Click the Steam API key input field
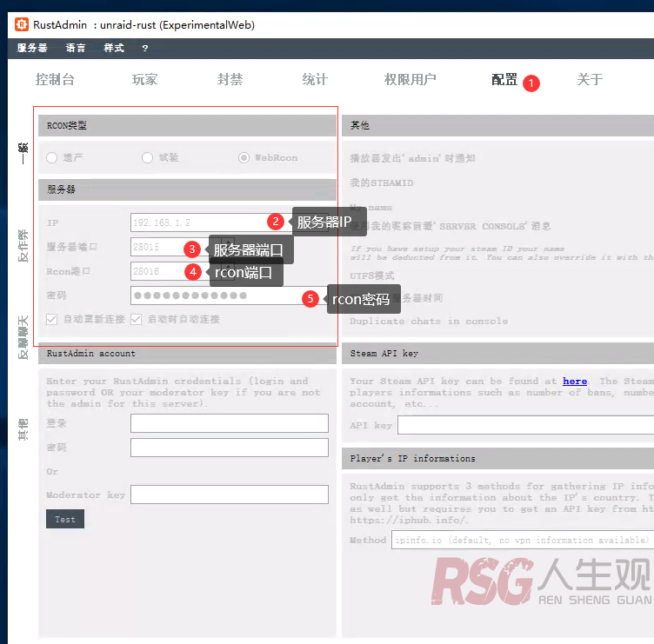 pyautogui.click(x=525, y=425)
